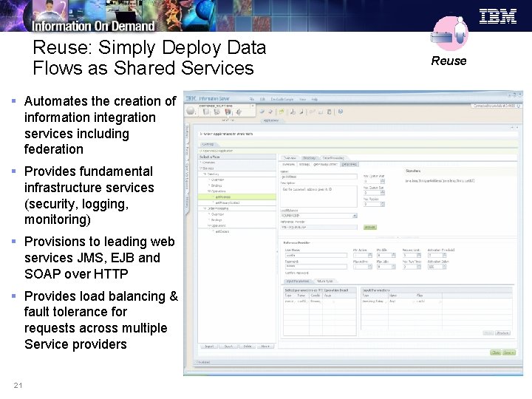Click the Remove button under Input Parameters table
This screenshot has height=399, width=532.
[502, 332]
